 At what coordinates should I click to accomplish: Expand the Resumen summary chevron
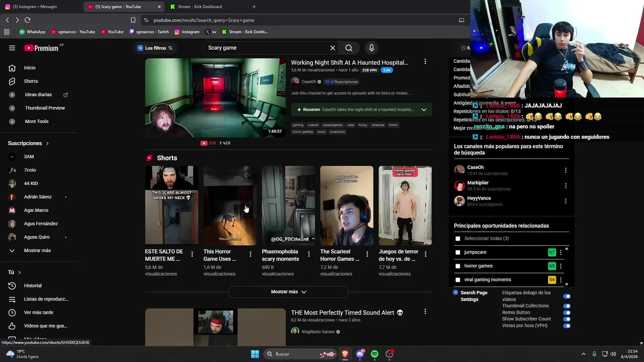(x=424, y=110)
